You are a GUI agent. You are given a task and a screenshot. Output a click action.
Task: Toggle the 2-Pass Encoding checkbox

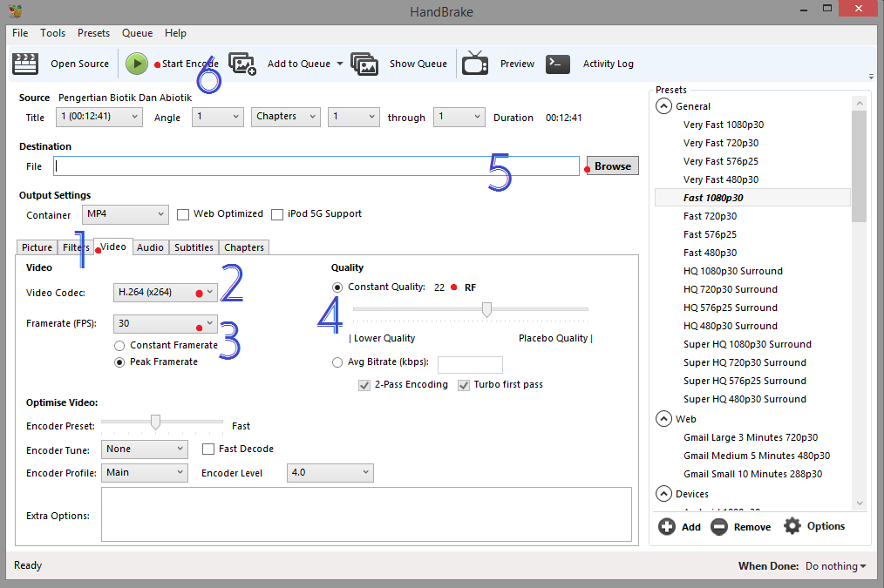click(x=364, y=385)
